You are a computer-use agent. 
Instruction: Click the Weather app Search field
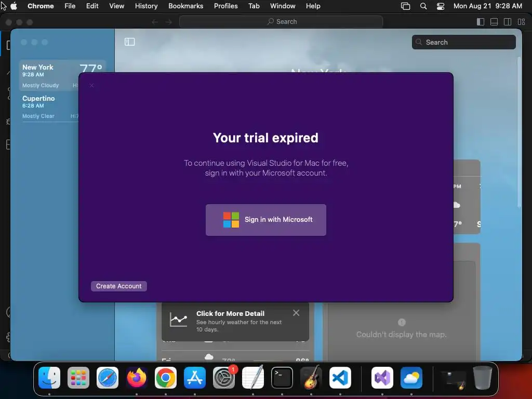463,42
